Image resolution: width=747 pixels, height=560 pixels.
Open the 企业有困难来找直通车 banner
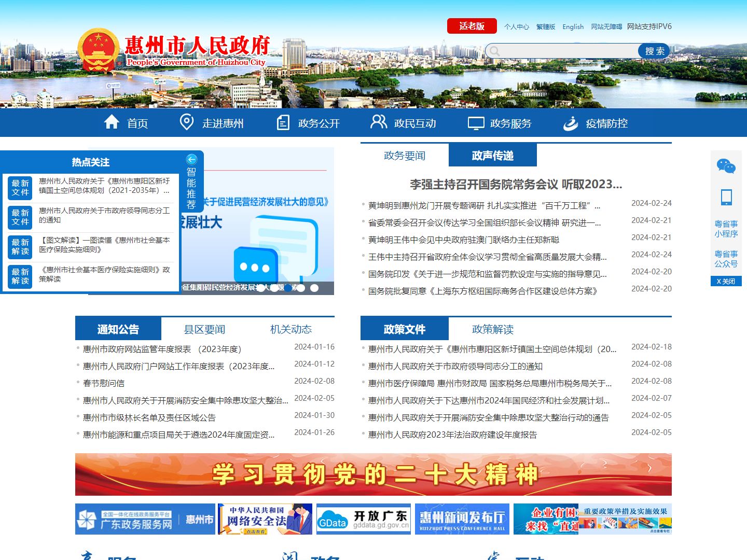coord(546,519)
